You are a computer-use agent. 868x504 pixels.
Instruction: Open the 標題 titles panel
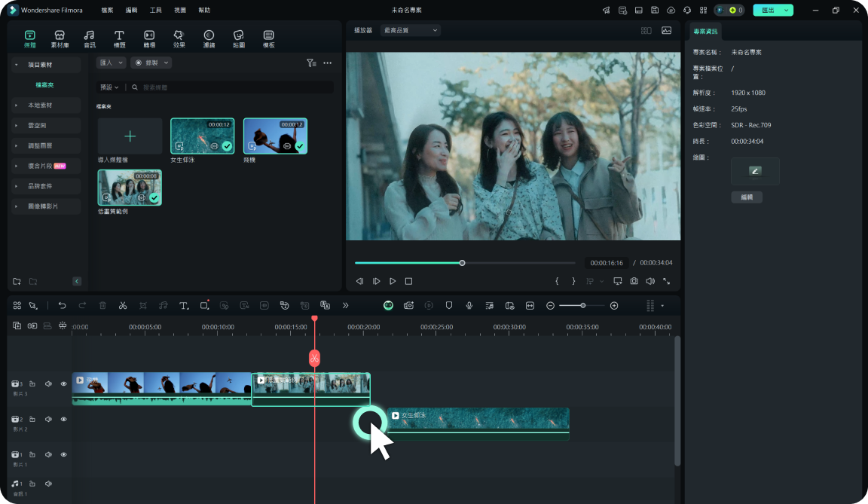click(119, 38)
